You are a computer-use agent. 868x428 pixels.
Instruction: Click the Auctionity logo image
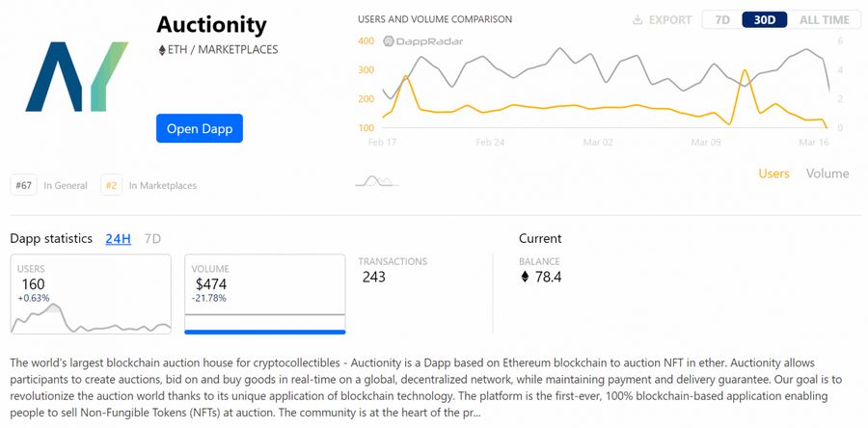[77, 76]
